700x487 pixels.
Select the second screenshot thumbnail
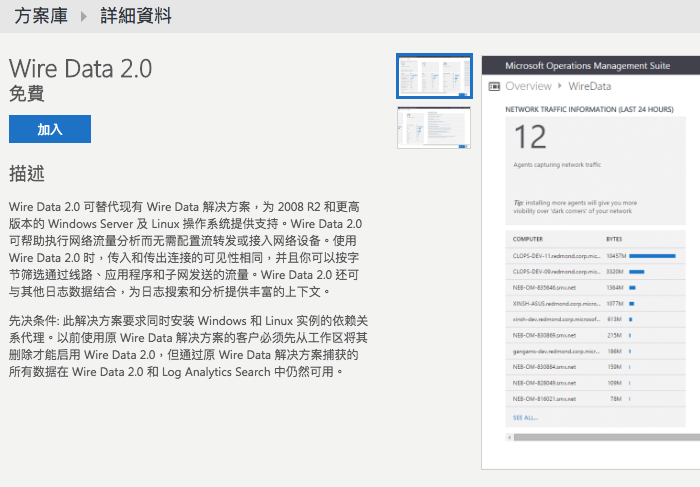pos(434,128)
